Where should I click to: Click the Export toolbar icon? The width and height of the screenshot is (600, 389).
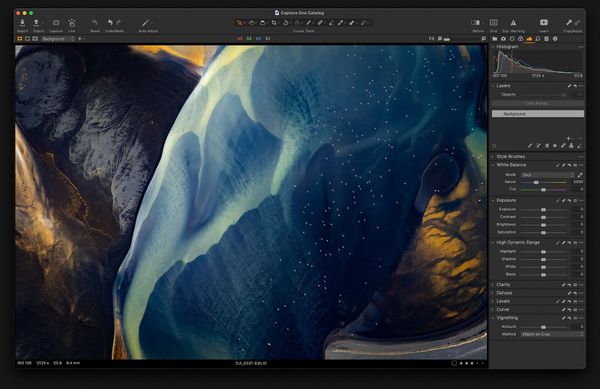pos(36,23)
